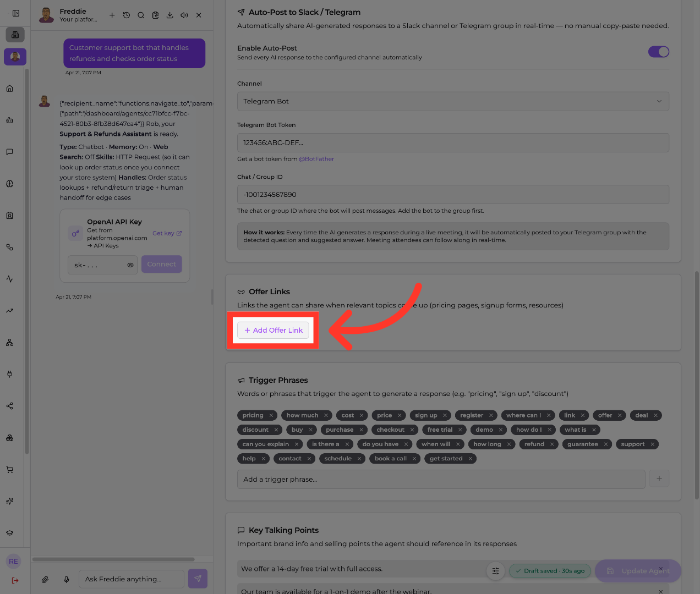Click the microphone voice input icon
Screen dimensions: 700x594
click(67, 579)
